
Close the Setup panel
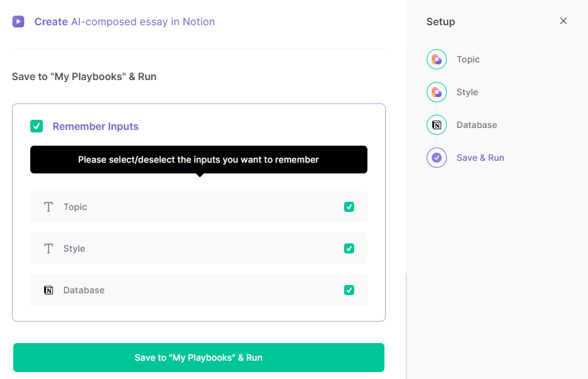(563, 20)
